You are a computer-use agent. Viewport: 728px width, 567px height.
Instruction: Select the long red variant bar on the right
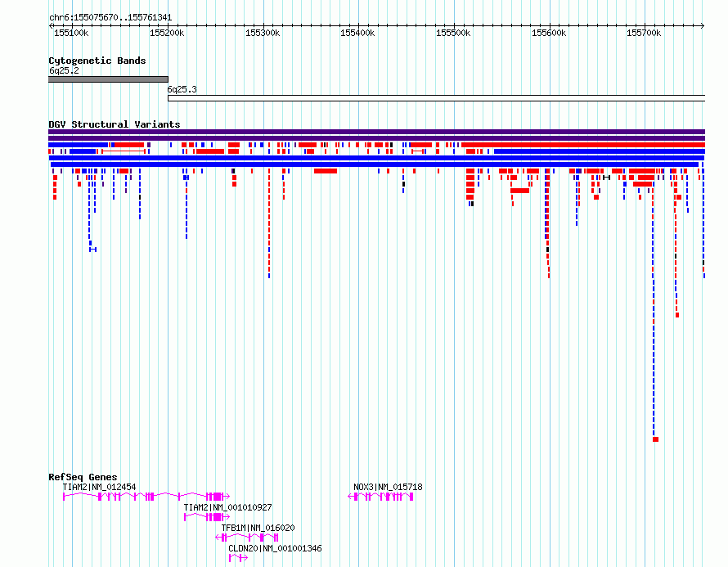tap(583, 145)
